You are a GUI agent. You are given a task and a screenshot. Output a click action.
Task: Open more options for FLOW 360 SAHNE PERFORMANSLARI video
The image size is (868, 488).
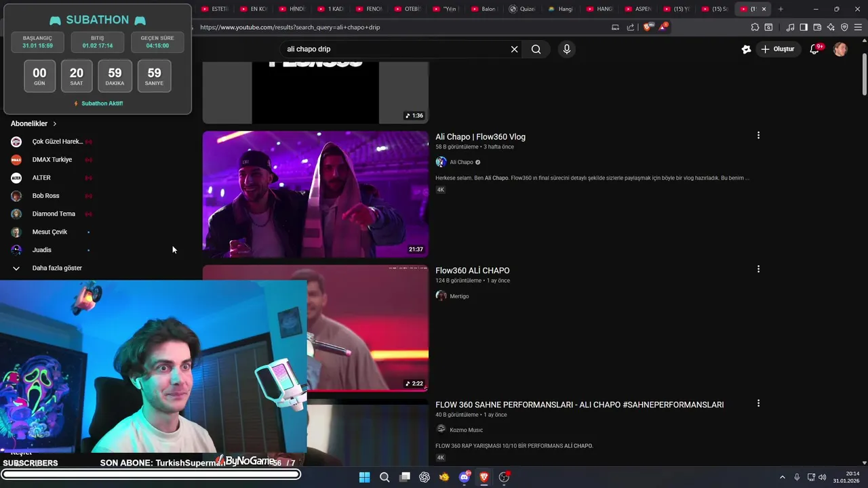point(758,403)
